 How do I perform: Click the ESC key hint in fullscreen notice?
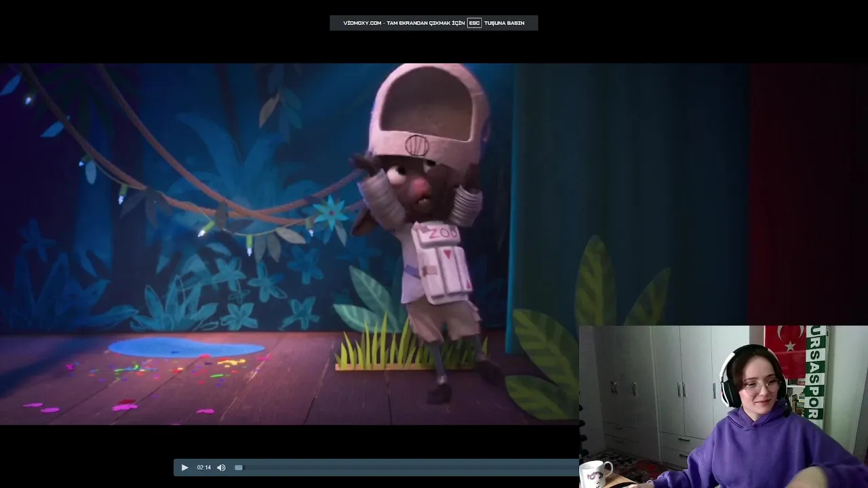point(474,23)
